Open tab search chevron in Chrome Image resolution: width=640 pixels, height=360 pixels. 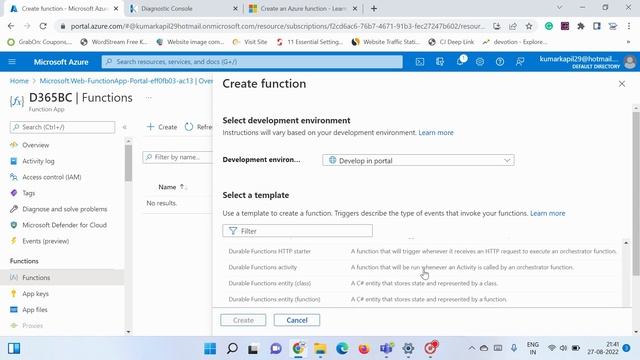[x=560, y=8]
